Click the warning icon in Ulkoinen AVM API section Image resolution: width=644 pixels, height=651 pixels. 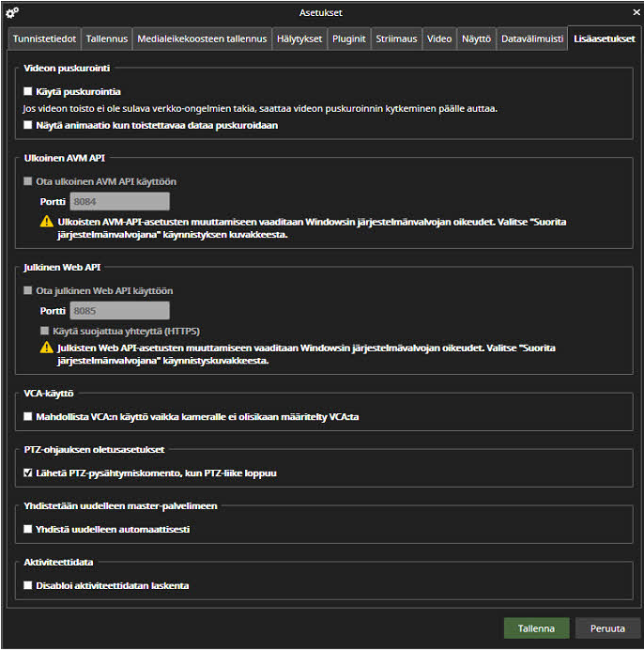(45, 223)
